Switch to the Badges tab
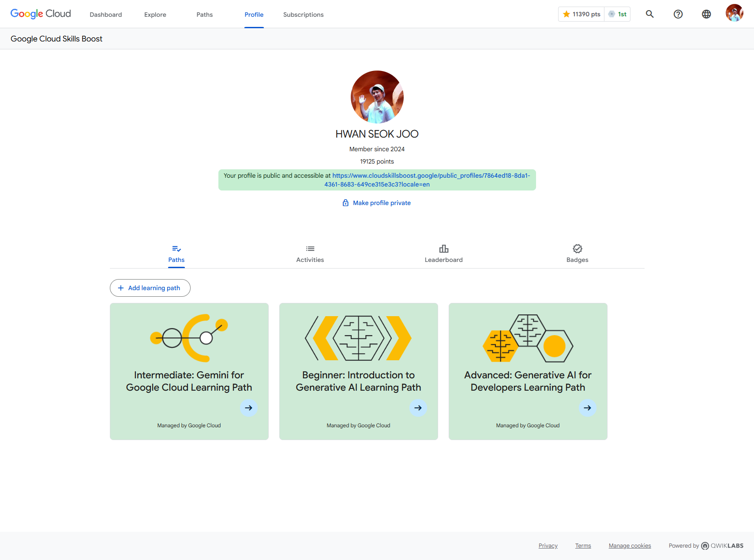The image size is (754, 560). 578,254
